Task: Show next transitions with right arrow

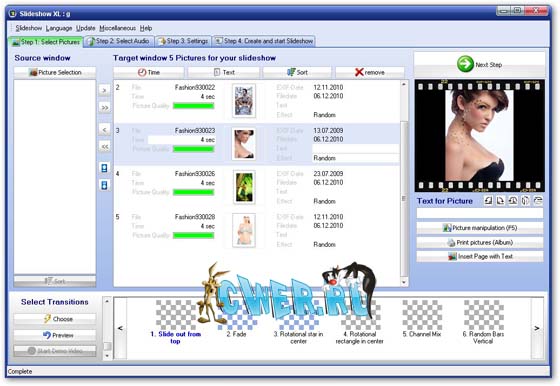Action: [537, 328]
